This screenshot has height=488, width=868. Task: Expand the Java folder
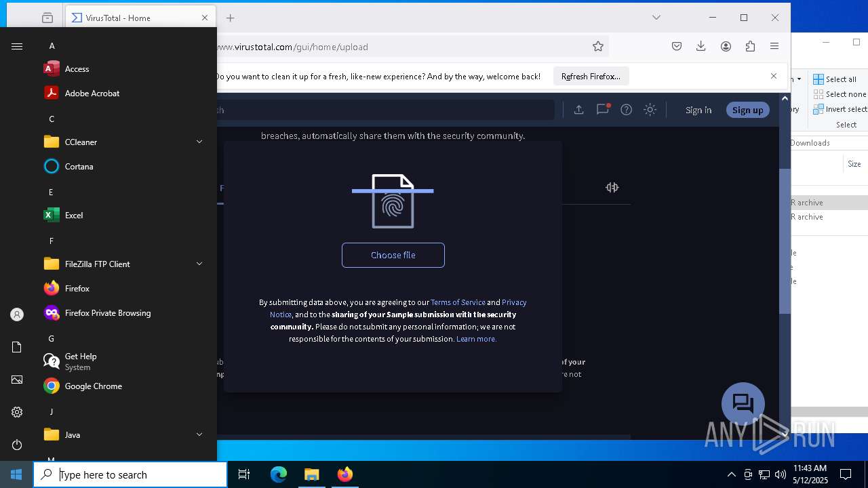tap(199, 434)
